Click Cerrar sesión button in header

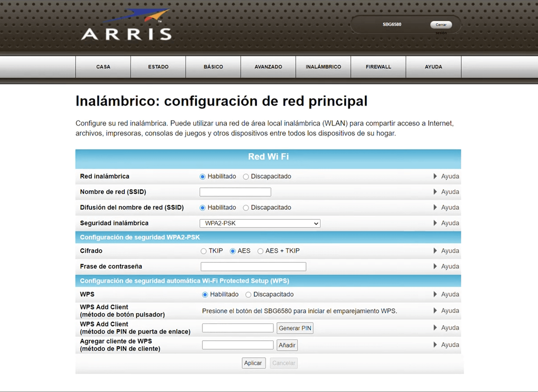tap(441, 25)
